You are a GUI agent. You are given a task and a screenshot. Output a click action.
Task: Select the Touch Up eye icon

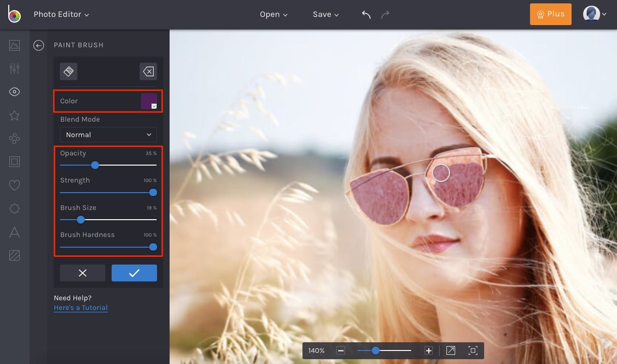point(14,92)
